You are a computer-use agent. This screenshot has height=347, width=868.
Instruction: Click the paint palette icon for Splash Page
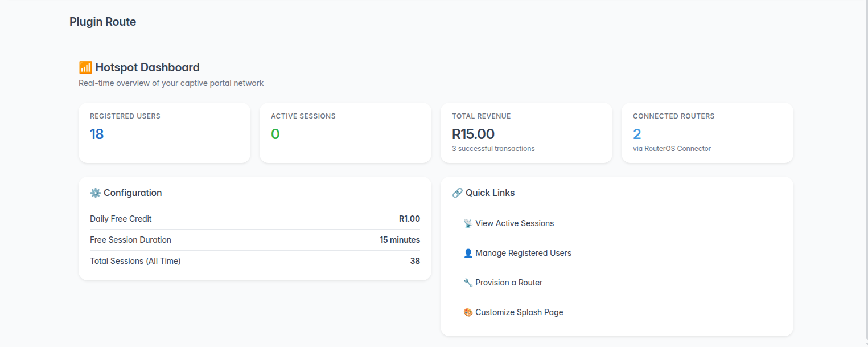point(468,312)
